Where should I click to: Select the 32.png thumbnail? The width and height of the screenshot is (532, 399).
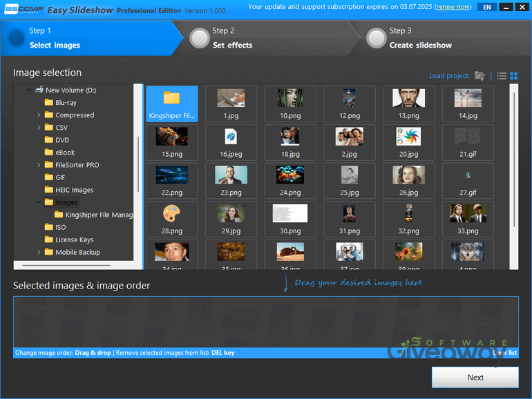coord(409,219)
